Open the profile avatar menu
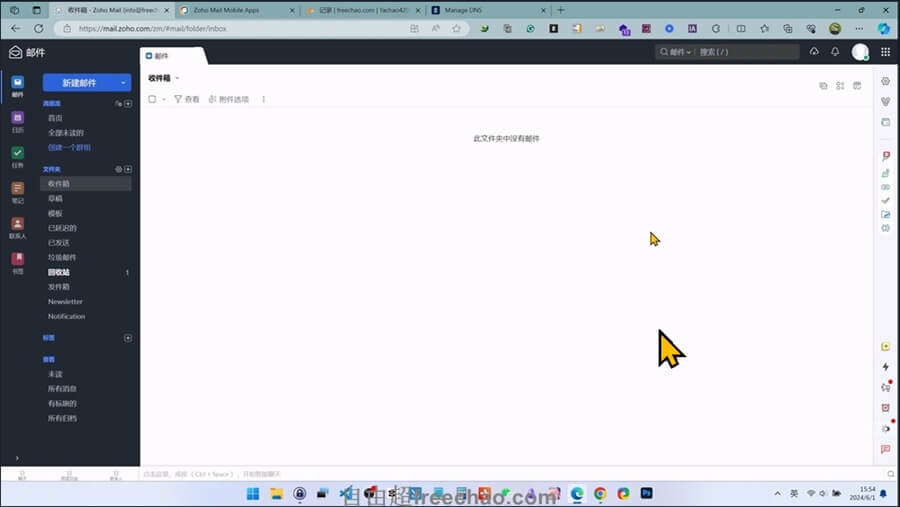Viewport: 900px width, 507px height. point(860,52)
